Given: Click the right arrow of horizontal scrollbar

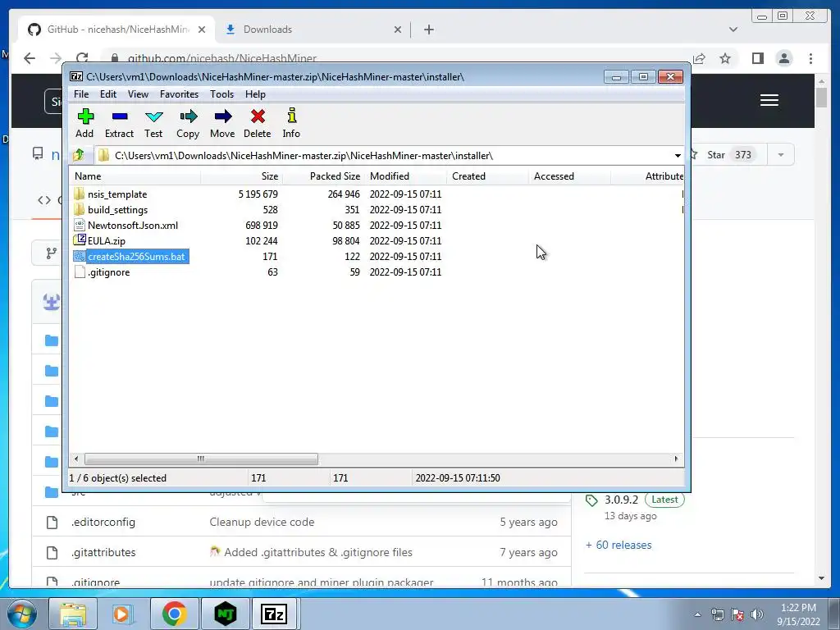Looking at the screenshot, I should click(676, 459).
